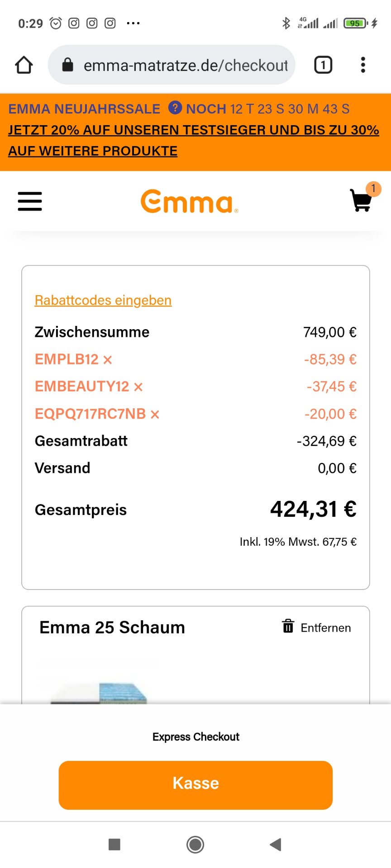391x868 pixels.
Task: Tap the Android back navigation button
Action: point(275,844)
